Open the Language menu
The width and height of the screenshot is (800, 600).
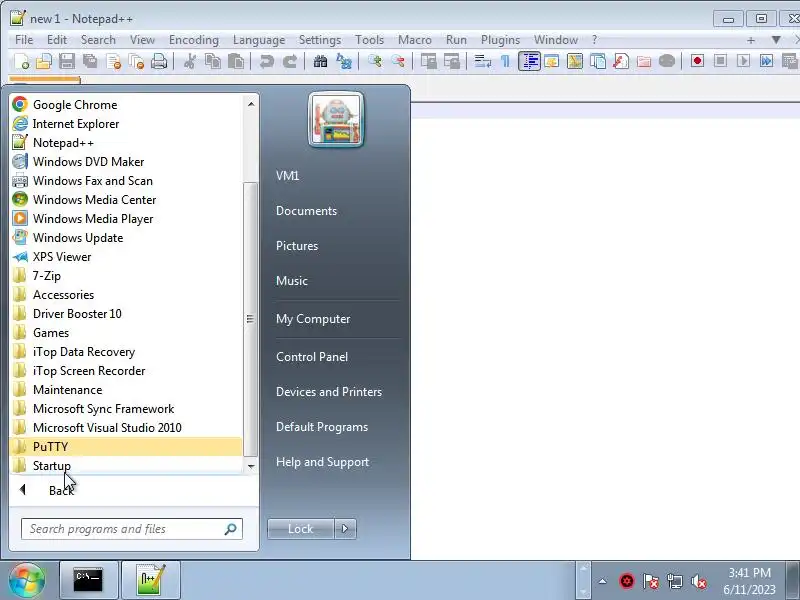(x=259, y=40)
